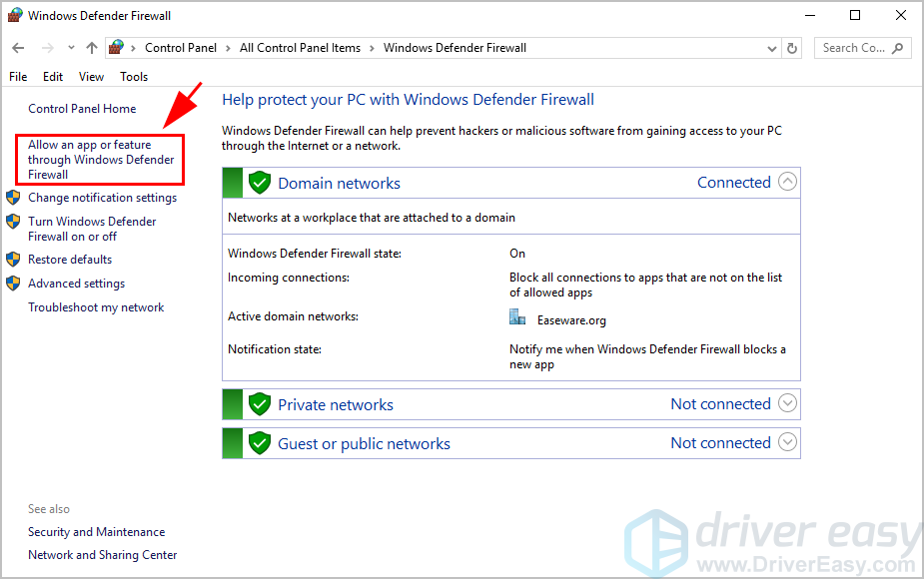
Task: Open Change notification settings
Action: (102, 198)
